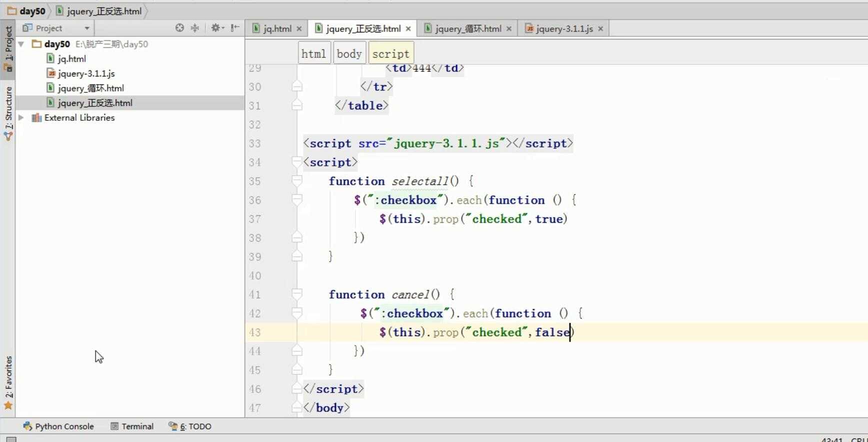
Task: Click the cursor position 43:41 in status bar
Action: 832,440
